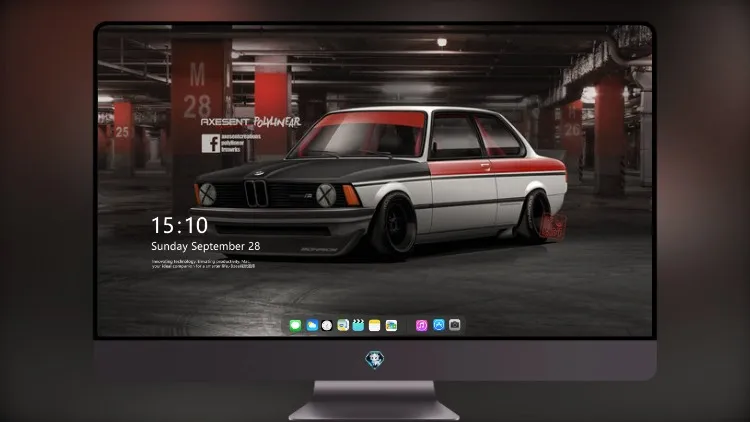This screenshot has height=422, width=750.
Task: Click the 15:10 clock widget
Action: (x=179, y=225)
